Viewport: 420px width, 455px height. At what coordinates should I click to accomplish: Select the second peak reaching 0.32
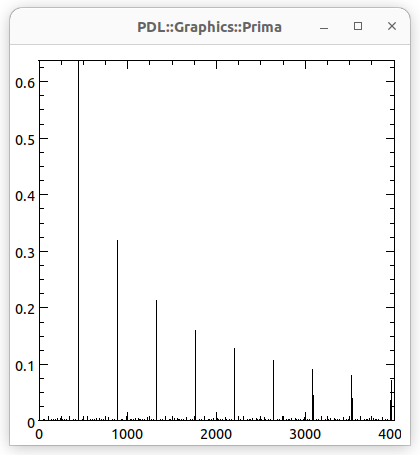117,330
